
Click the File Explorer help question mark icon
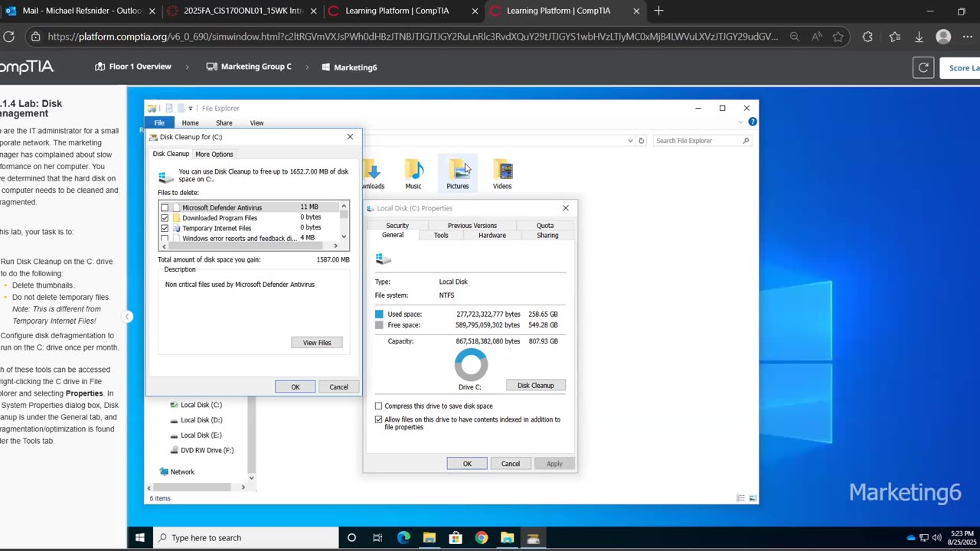pyautogui.click(x=753, y=122)
